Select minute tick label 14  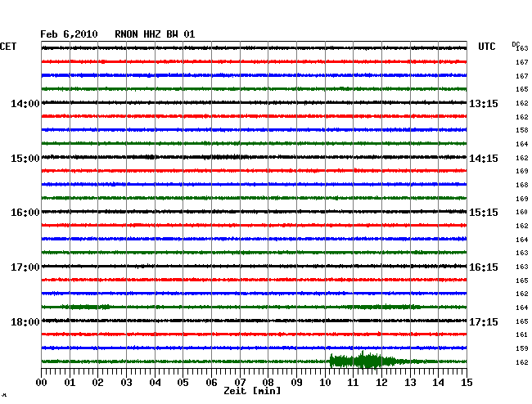[x=438, y=383]
